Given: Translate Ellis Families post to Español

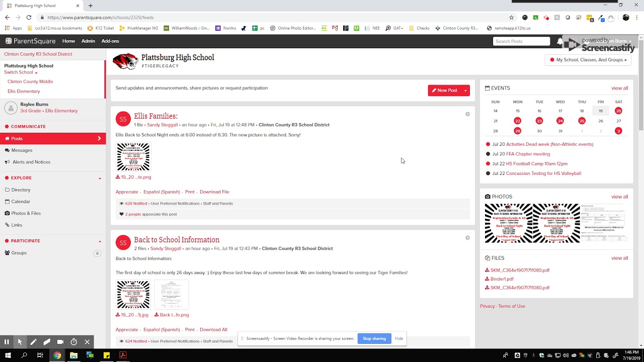Looking at the screenshot, I should point(162,192).
